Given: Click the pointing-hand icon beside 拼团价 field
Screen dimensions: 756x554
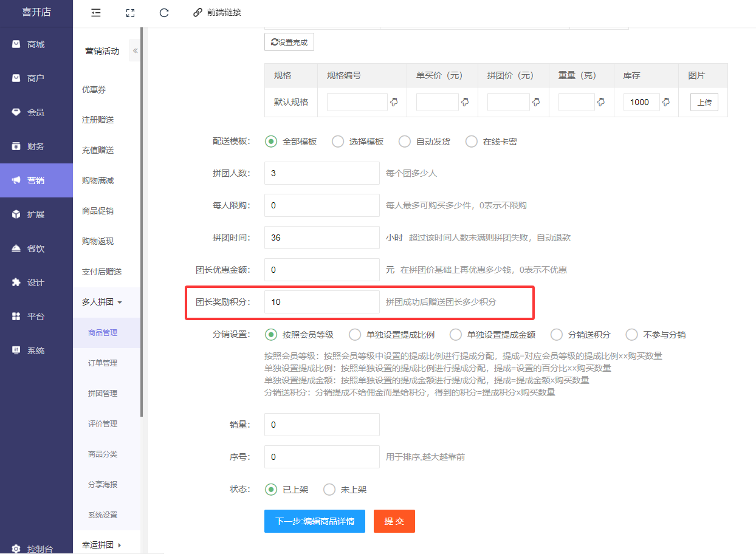Looking at the screenshot, I should (x=536, y=102).
